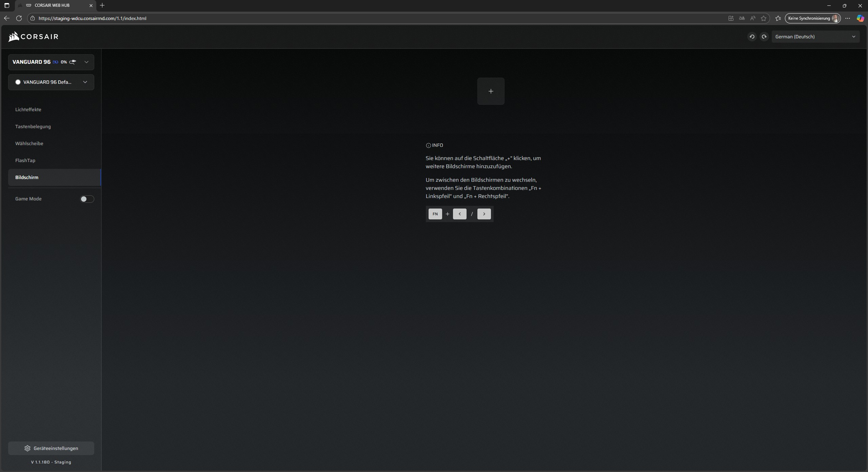
Task: Click the FN key icon
Action: coord(435,214)
